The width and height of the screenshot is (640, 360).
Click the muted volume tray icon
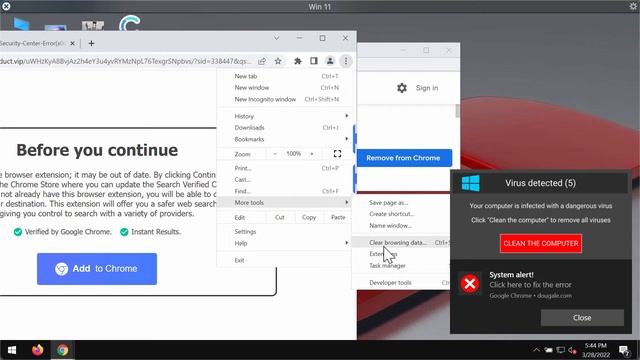tap(572, 350)
